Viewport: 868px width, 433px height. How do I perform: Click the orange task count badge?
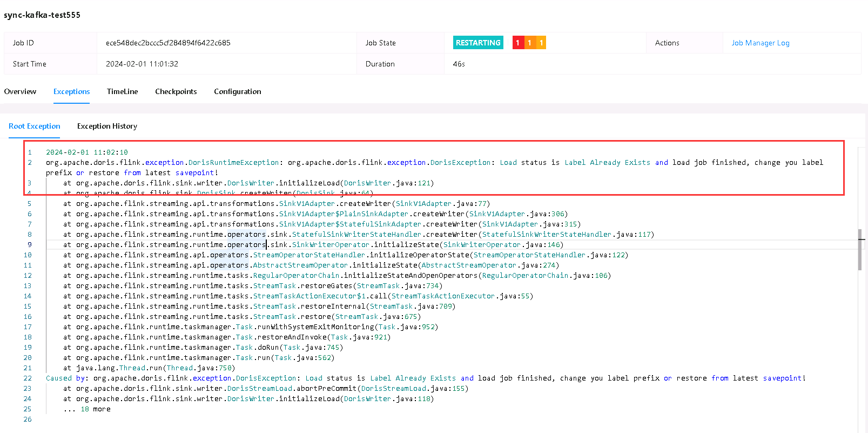tap(529, 43)
